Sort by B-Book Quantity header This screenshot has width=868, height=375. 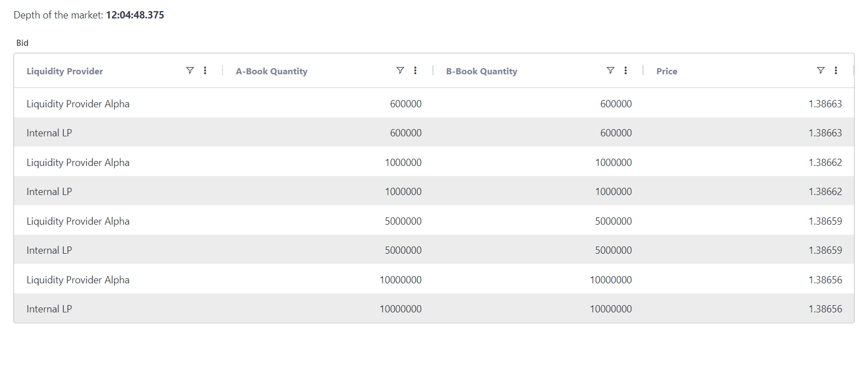click(x=482, y=71)
